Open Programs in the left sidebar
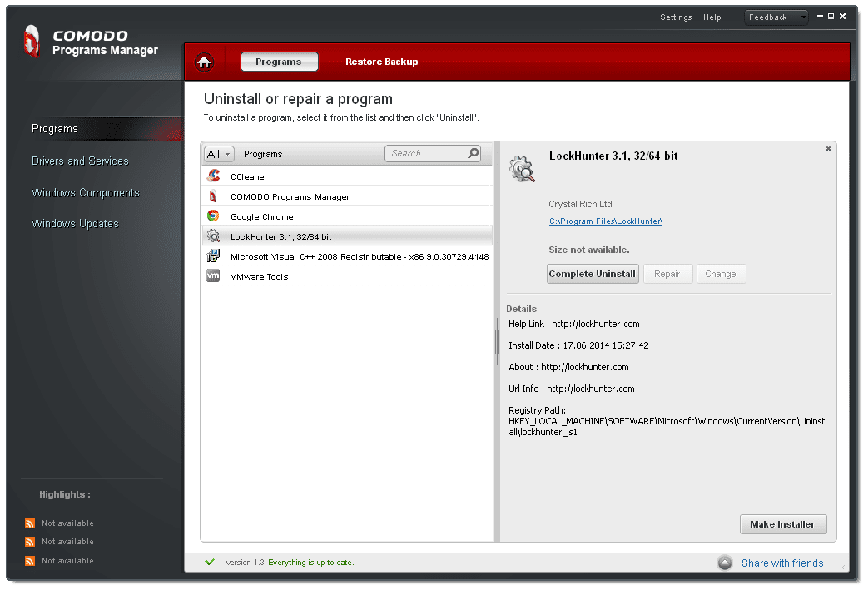The image size is (868, 590). (x=54, y=128)
